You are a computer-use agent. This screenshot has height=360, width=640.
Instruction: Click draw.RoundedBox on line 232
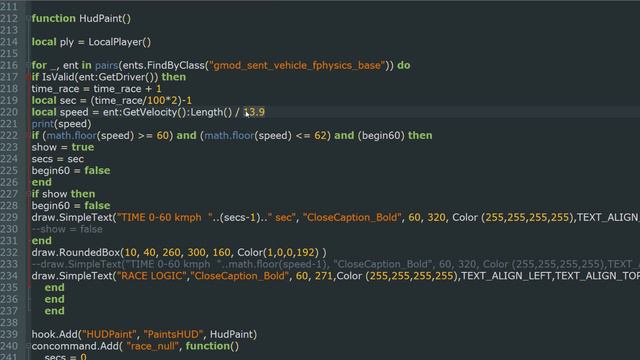point(76,253)
